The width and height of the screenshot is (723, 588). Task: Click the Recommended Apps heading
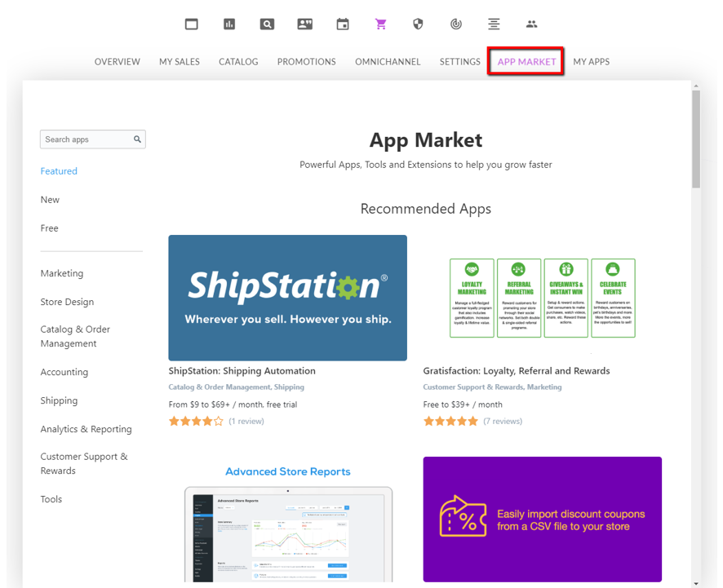(426, 209)
